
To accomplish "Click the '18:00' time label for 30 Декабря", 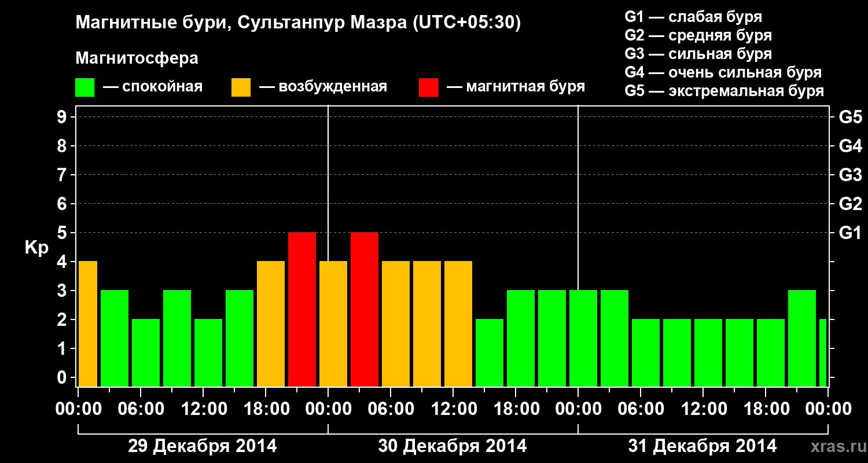I will tap(516, 409).
